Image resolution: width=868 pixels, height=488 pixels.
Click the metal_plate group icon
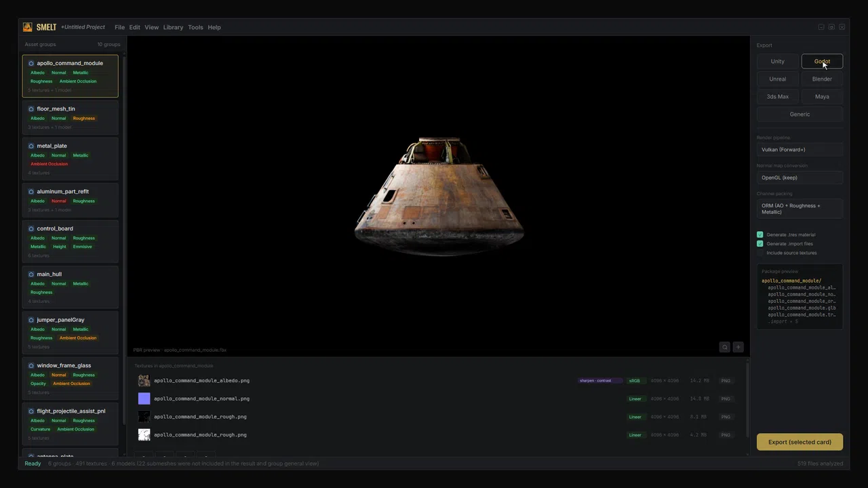(31, 146)
